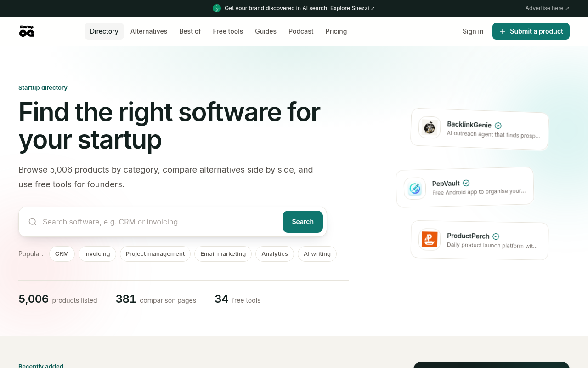The width and height of the screenshot is (588, 368).
Task: Click the '381 comparison pages' stat
Action: point(156,299)
